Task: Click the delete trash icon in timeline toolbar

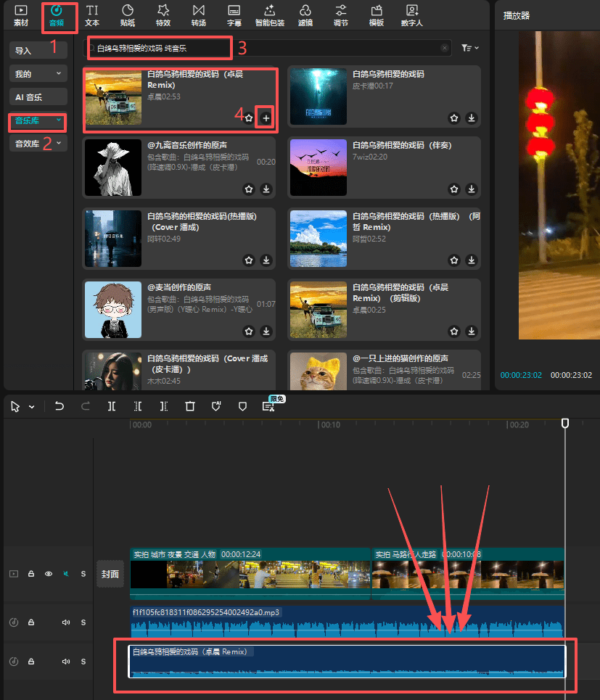Action: click(x=190, y=406)
